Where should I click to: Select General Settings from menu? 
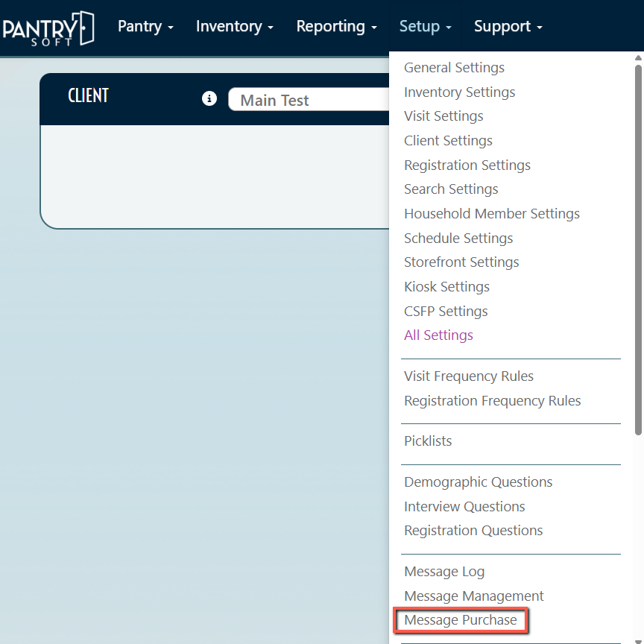coord(454,68)
